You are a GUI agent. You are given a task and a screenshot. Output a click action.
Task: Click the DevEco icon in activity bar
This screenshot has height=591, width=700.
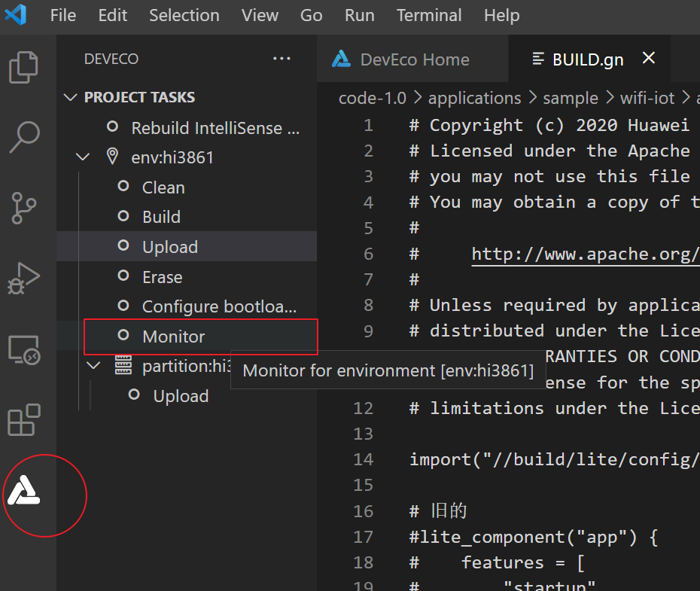24,491
